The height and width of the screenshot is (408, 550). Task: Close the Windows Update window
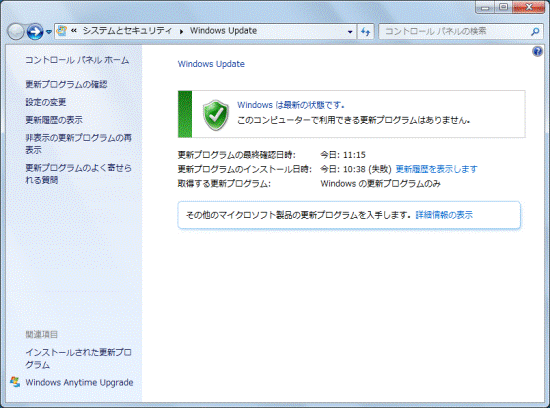[x=529, y=7]
